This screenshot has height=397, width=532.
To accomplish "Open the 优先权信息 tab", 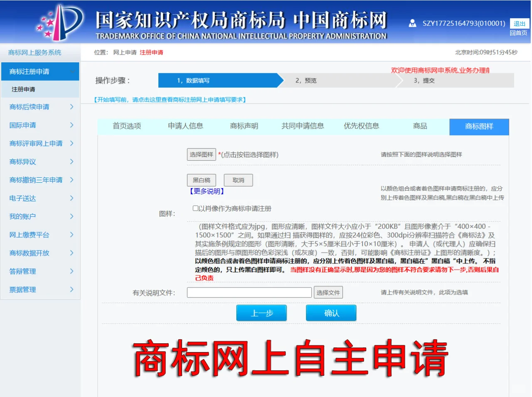I will pos(361,126).
